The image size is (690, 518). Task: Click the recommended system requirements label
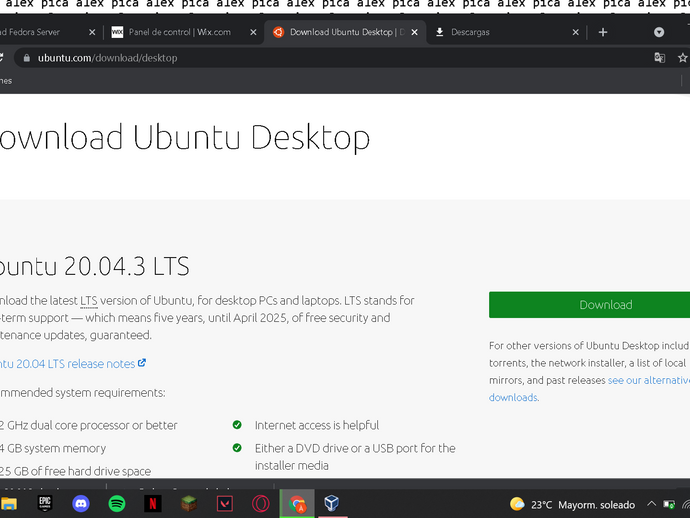pos(83,393)
